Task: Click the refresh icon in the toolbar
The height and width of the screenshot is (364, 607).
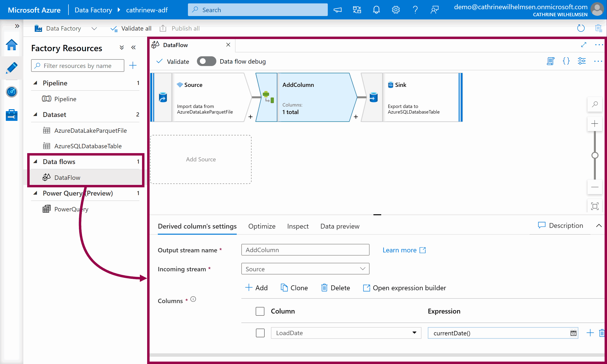Action: click(581, 28)
